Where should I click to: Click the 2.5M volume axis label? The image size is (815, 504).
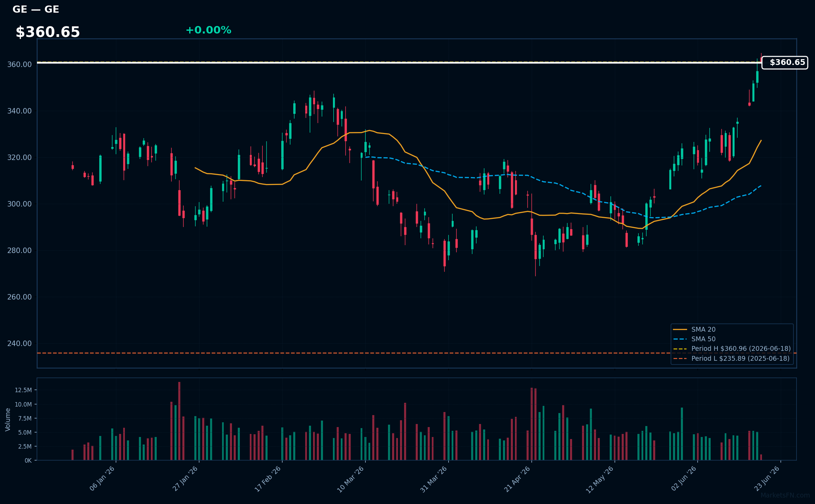pyautogui.click(x=25, y=447)
